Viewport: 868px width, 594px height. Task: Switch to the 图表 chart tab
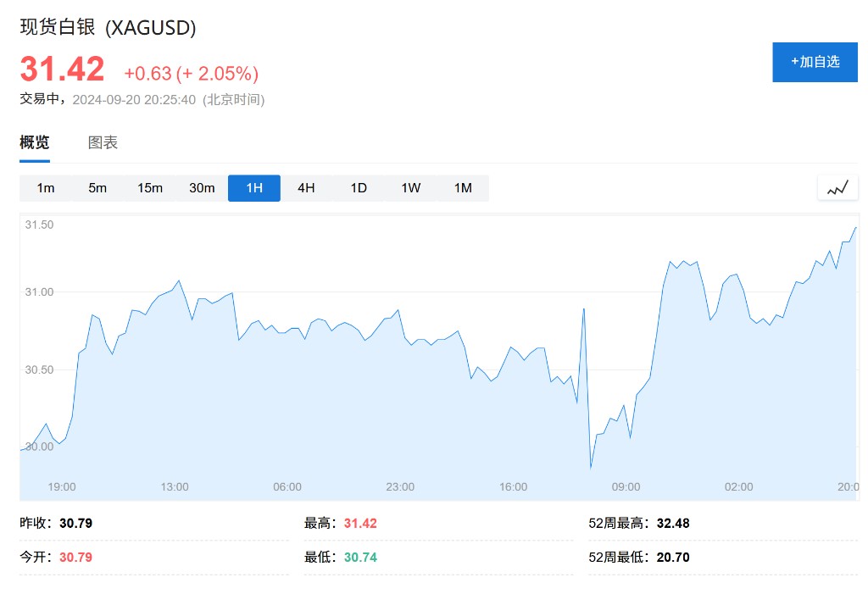(x=103, y=142)
